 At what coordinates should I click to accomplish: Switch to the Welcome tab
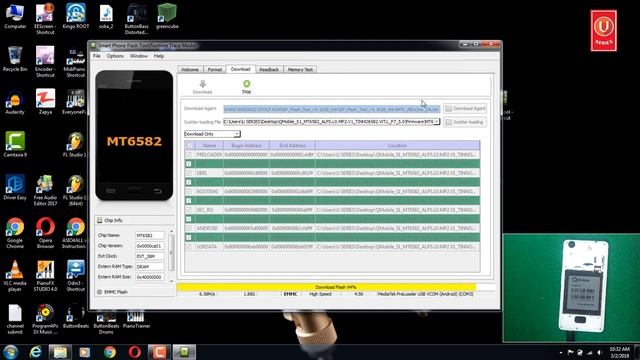pyautogui.click(x=190, y=70)
